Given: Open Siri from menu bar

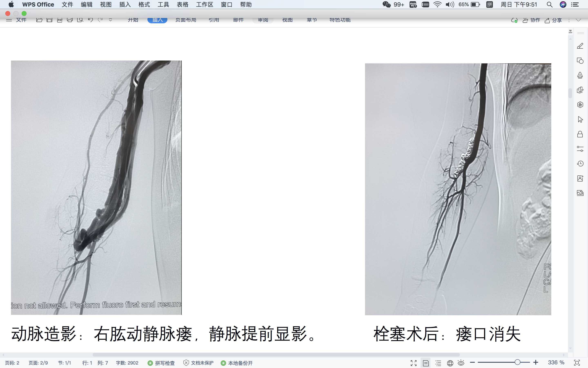Looking at the screenshot, I should 563,4.
